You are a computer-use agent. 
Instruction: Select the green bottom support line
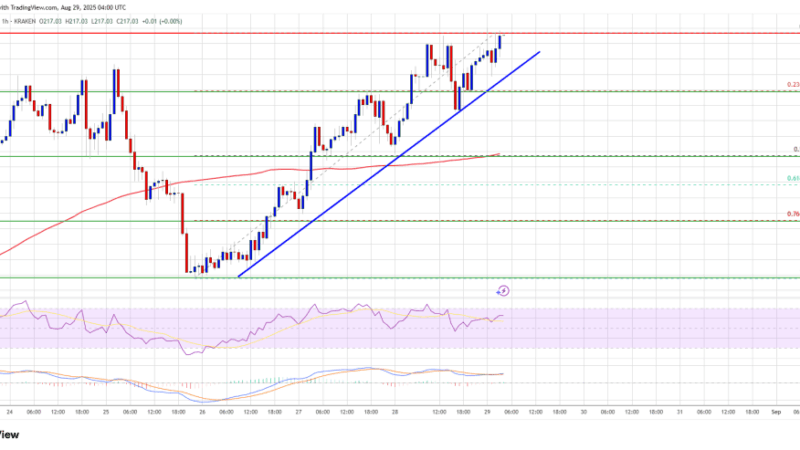(x=400, y=278)
